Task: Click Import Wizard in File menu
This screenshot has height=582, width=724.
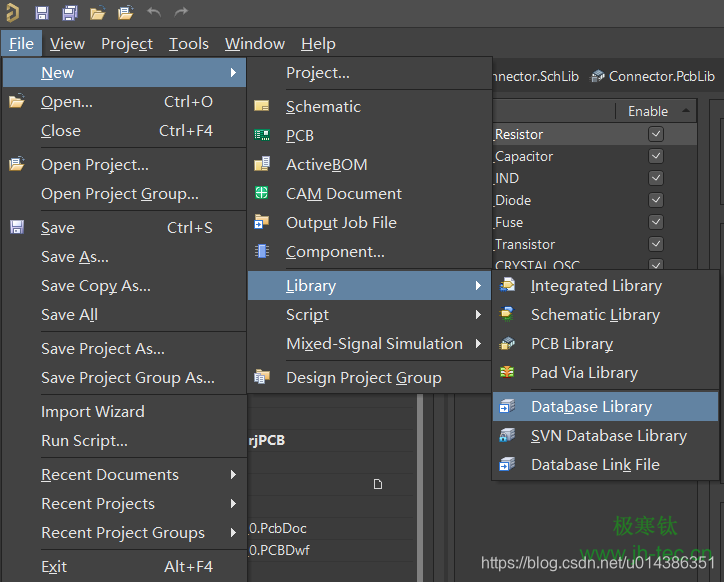Action: (x=92, y=412)
